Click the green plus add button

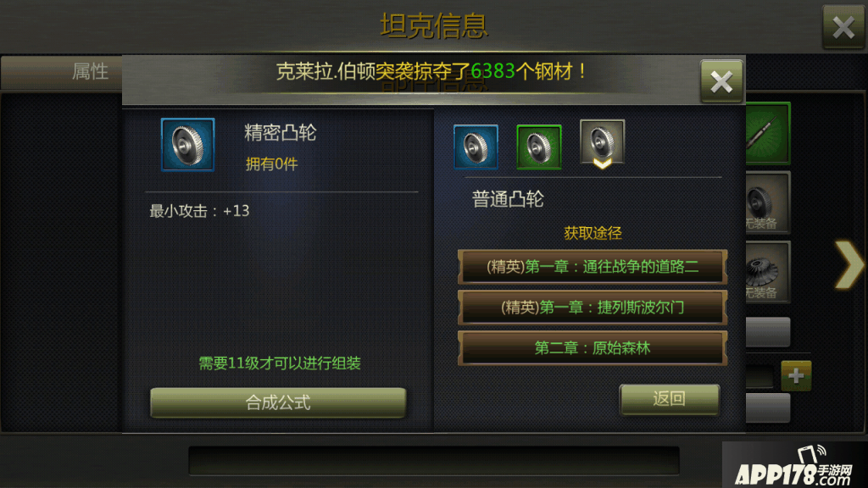tap(796, 375)
